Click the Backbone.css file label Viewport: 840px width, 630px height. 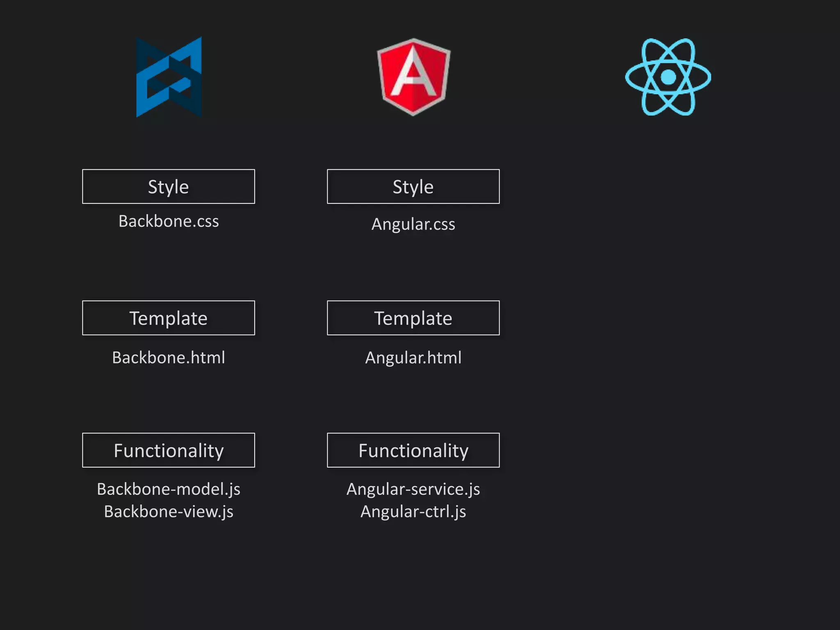point(169,221)
